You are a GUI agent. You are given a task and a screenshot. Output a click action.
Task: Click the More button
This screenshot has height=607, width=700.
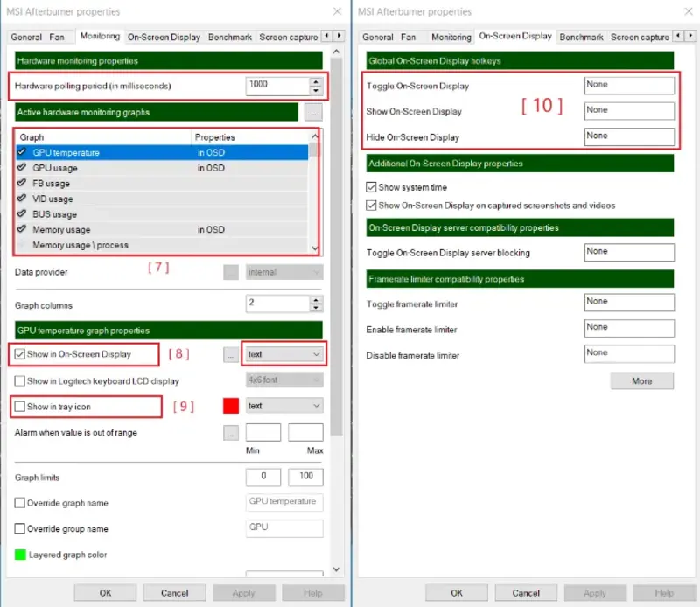641,381
